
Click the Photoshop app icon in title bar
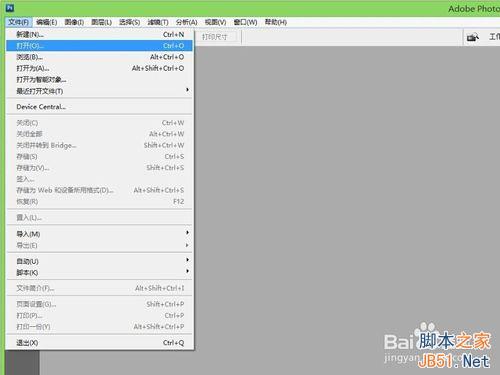(x=10, y=8)
